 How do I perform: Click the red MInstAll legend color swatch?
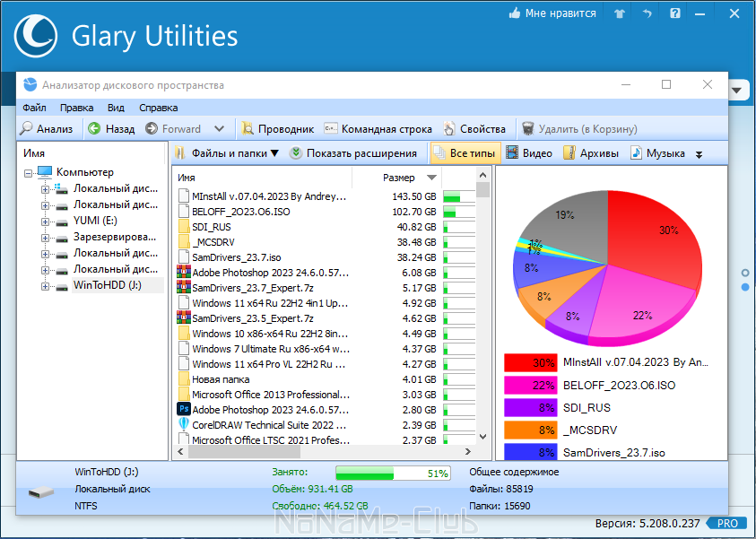point(530,362)
